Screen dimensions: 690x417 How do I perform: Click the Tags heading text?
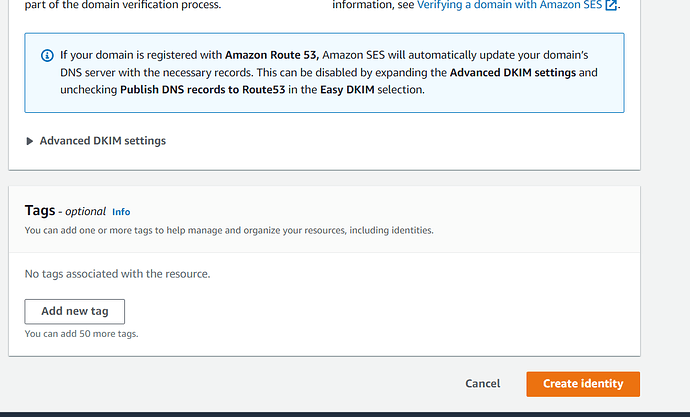[40, 210]
